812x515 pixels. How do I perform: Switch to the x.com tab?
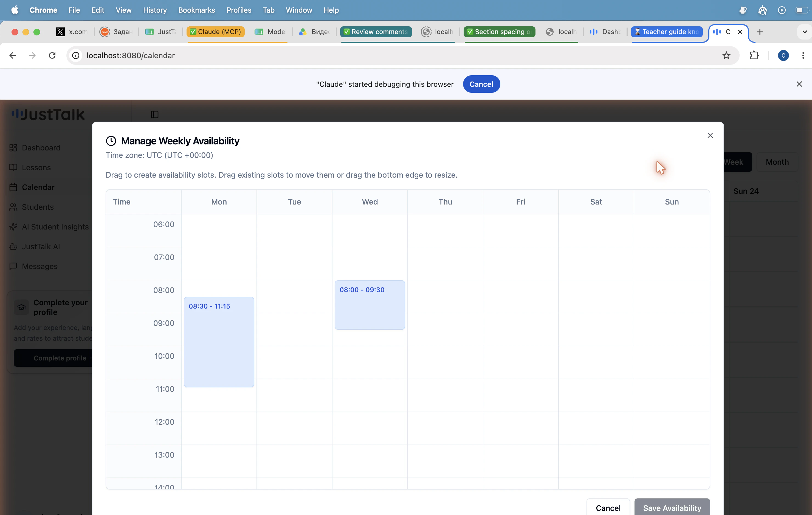coord(72,32)
